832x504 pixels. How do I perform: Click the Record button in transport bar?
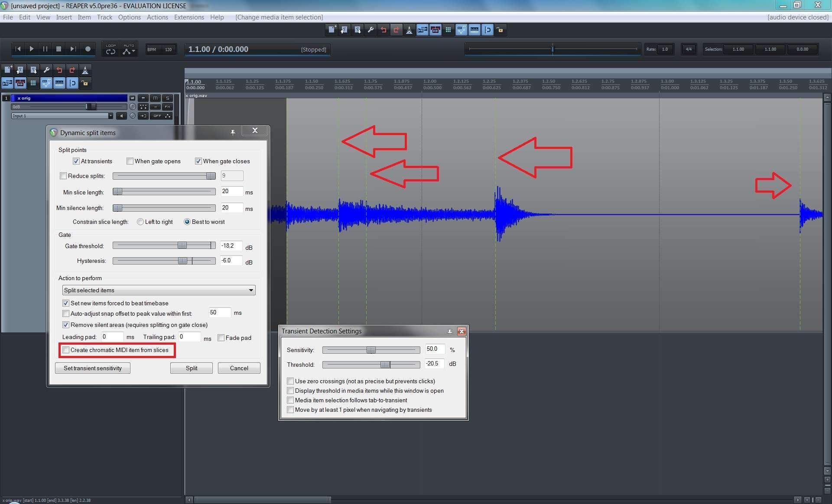click(x=88, y=49)
